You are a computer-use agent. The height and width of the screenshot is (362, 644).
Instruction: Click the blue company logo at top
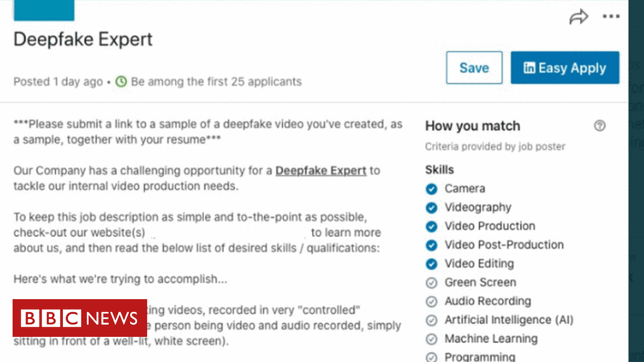pos(44,10)
